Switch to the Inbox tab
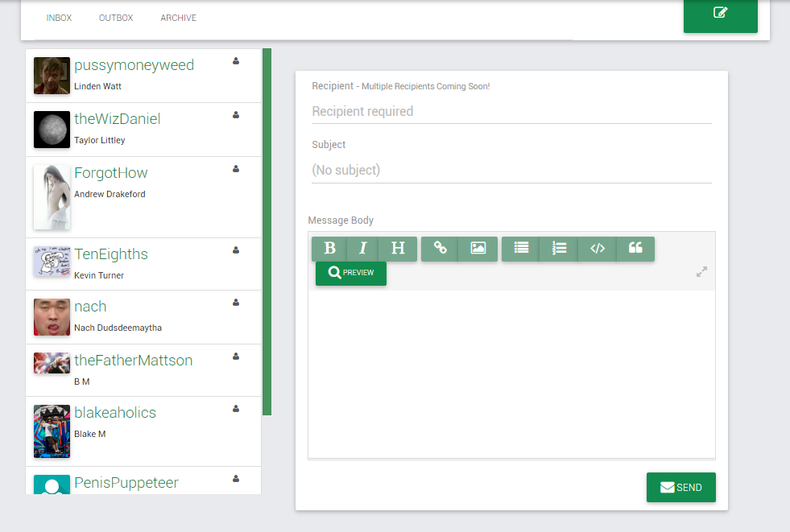This screenshot has height=532, width=790. point(59,18)
